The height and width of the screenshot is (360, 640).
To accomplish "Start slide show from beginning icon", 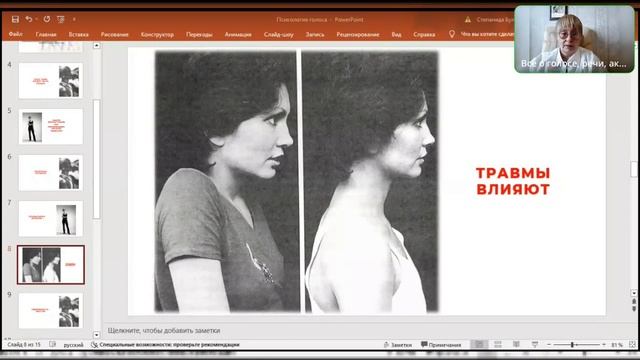I will 60,19.
